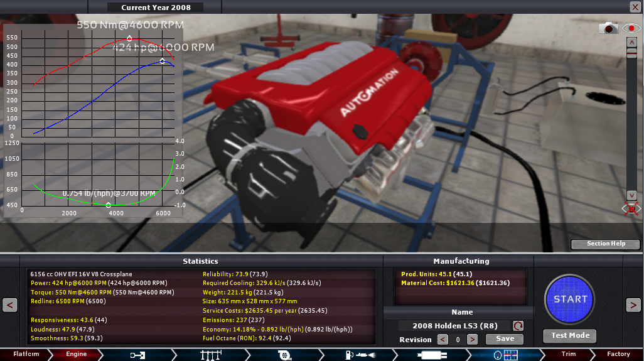Go to previous page with left arrow
Viewport: 644px width, 361px height.
10,305
